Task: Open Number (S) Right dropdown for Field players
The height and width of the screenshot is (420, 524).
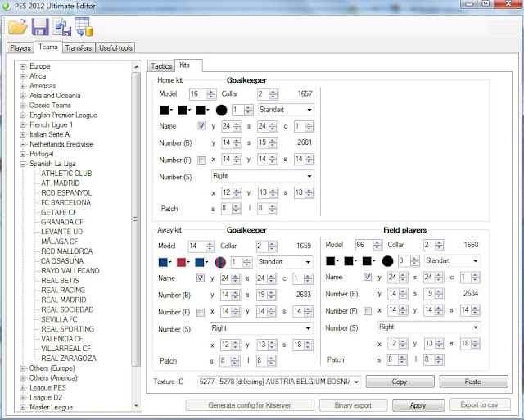Action: [429, 327]
